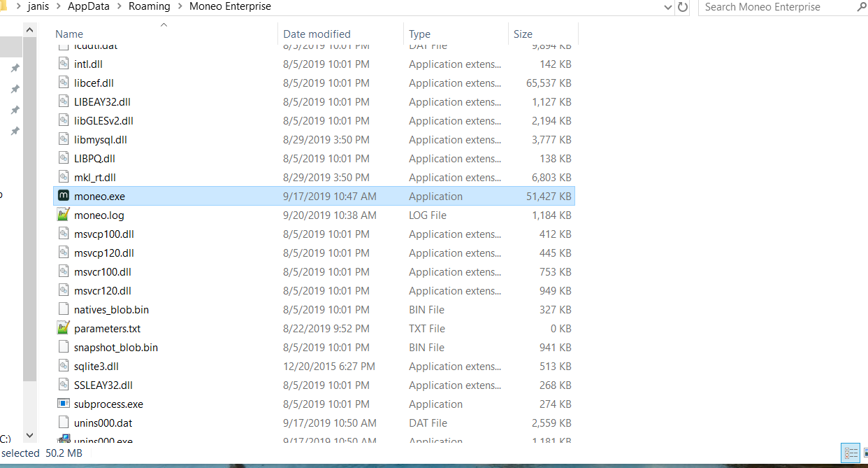Screen dimensions: 868x468
Task: Click the date 12/20/2015 6:27 PM
Action: [329, 367]
